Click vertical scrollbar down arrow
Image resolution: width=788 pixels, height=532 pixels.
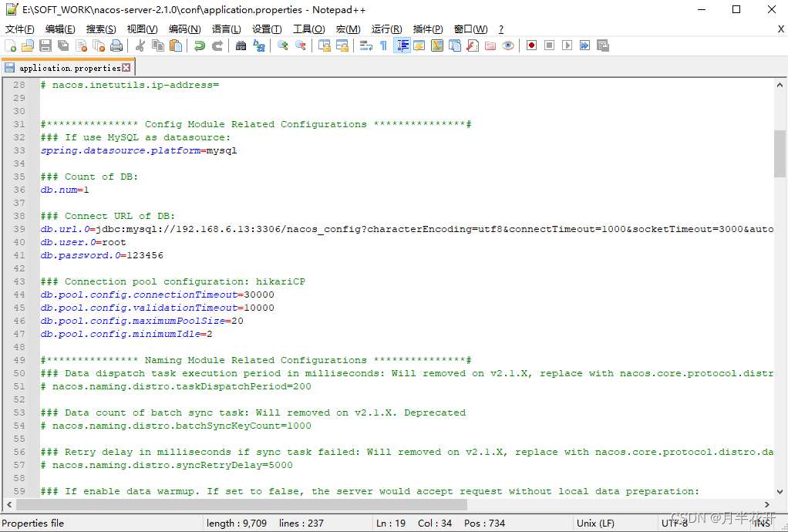(x=780, y=492)
